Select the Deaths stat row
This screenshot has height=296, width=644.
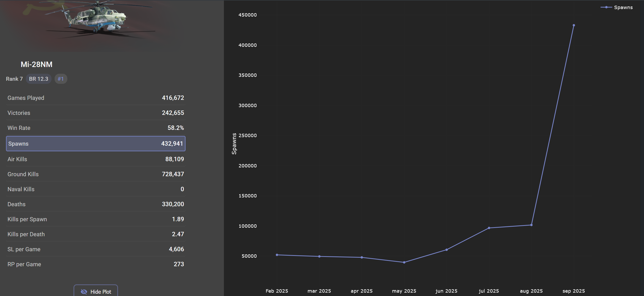coord(96,204)
